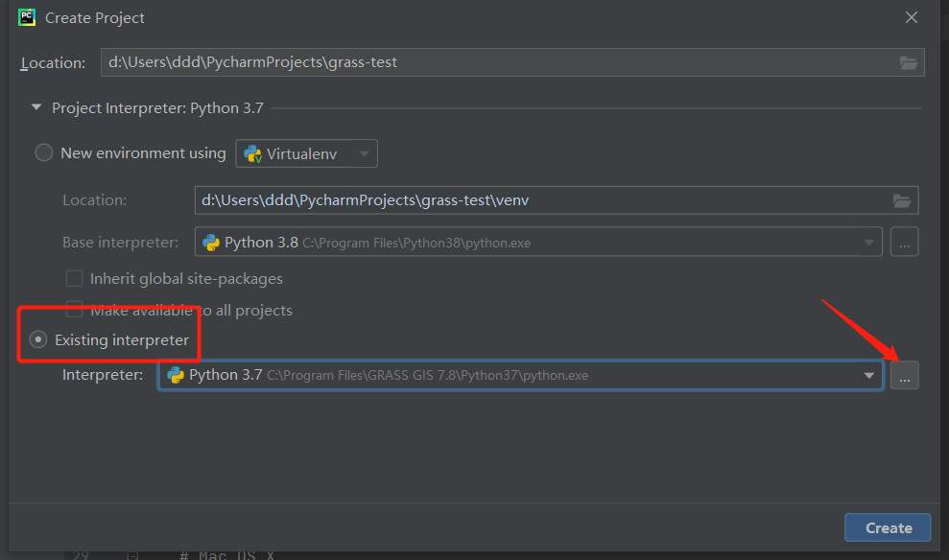The width and height of the screenshot is (949, 560).
Task: Click the Project Interpreter: Python 3.7 heading
Action: pyautogui.click(x=157, y=108)
